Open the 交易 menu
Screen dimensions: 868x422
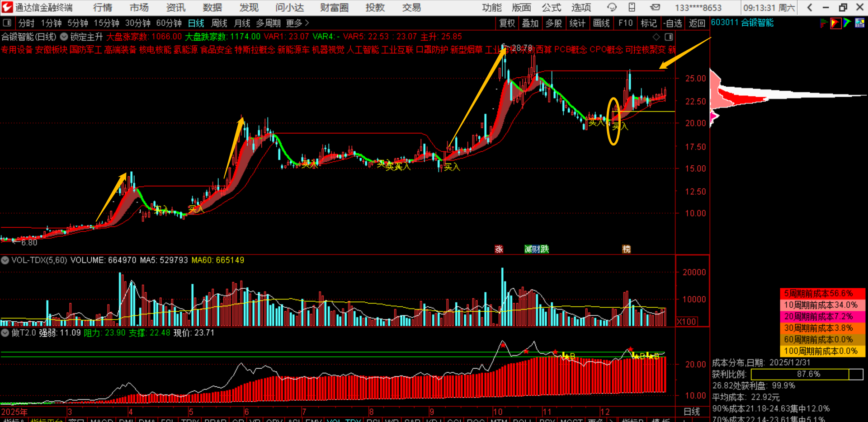[x=412, y=7]
